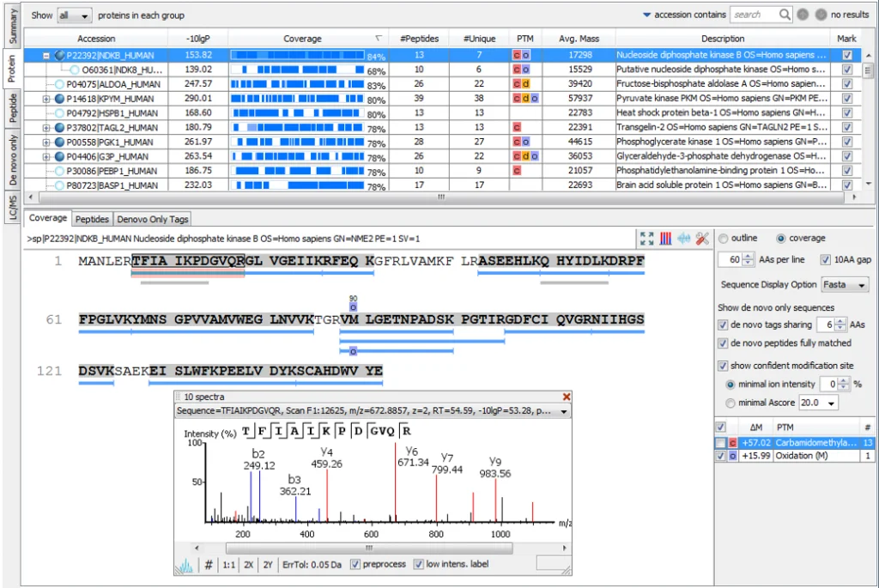This screenshot has width=879, height=588.
Task: Click the red-blue spectrum bars icon
Action: 665,239
